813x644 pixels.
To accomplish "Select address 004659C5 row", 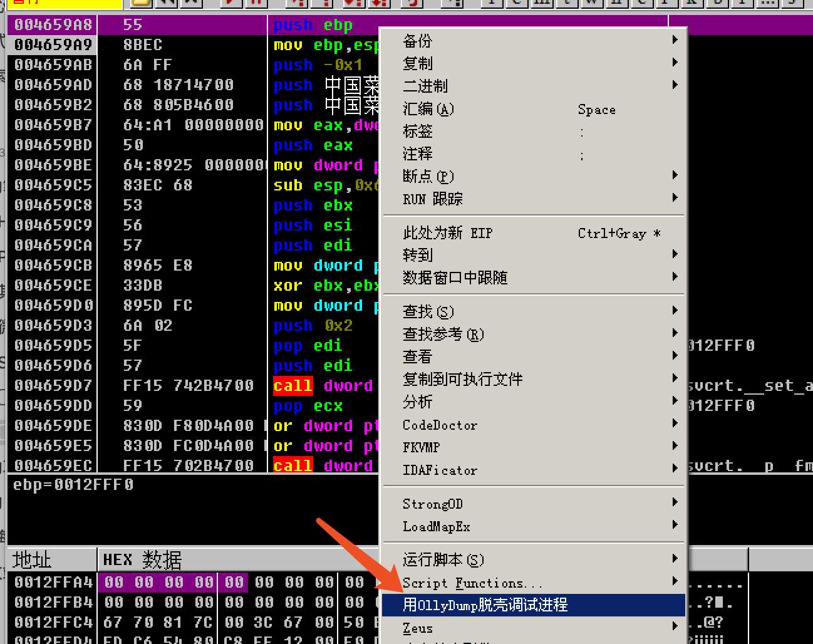I will point(53,185).
